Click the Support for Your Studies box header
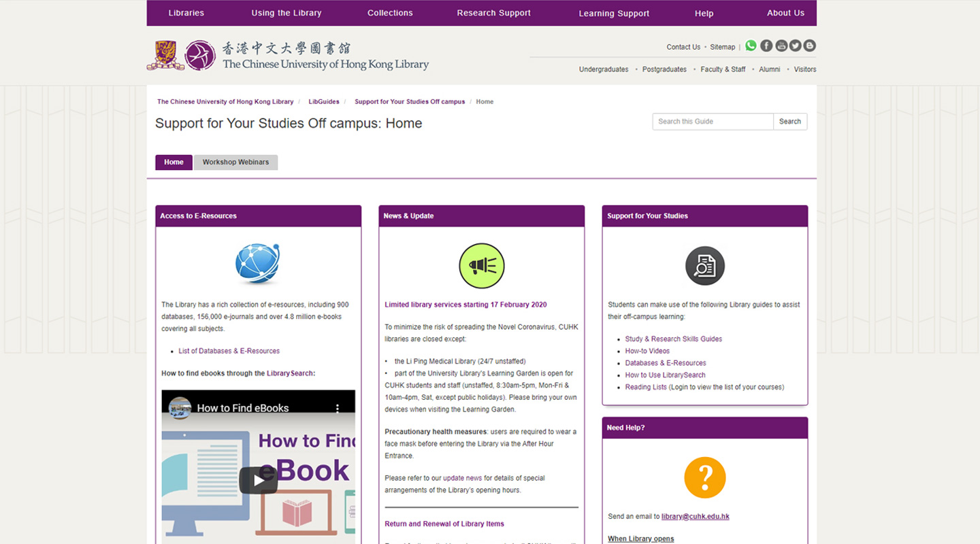The height and width of the screenshot is (544, 980). [705, 216]
